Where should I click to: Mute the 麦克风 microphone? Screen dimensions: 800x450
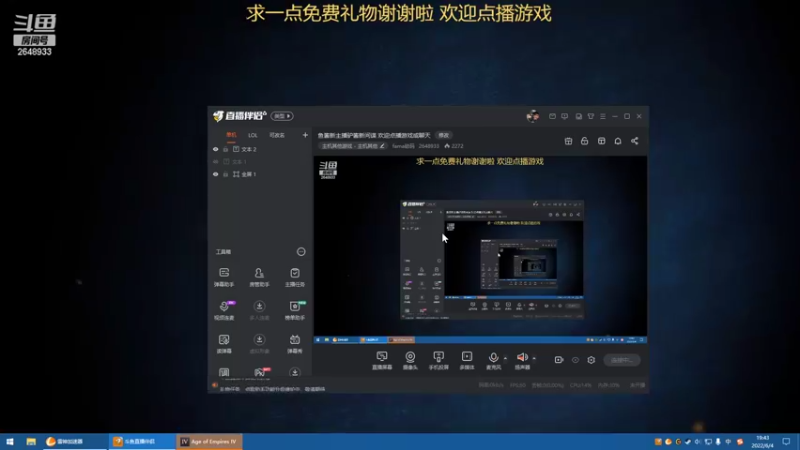pos(493,359)
